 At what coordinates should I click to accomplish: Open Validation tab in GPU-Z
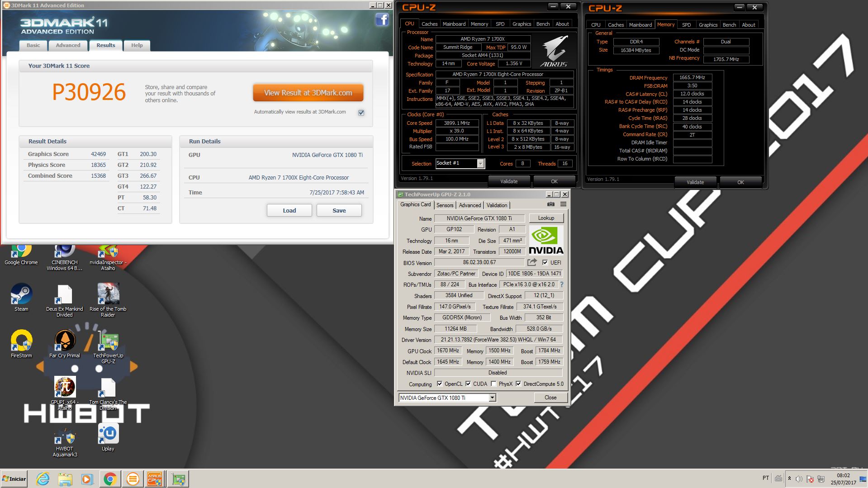[x=497, y=205]
